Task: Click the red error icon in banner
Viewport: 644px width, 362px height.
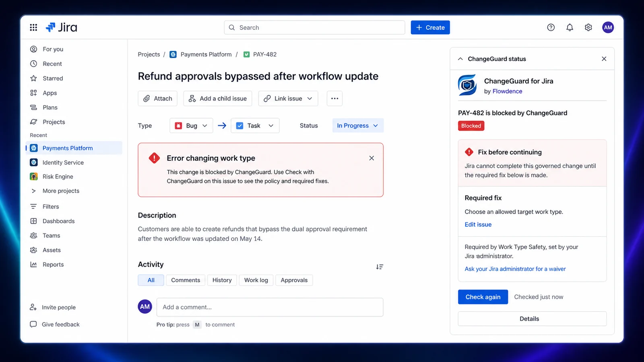Action: click(x=154, y=158)
